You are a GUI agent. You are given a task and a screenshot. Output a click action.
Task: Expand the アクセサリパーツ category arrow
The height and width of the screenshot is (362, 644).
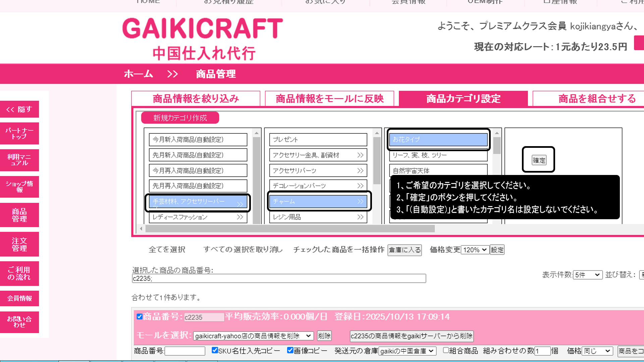click(360, 171)
